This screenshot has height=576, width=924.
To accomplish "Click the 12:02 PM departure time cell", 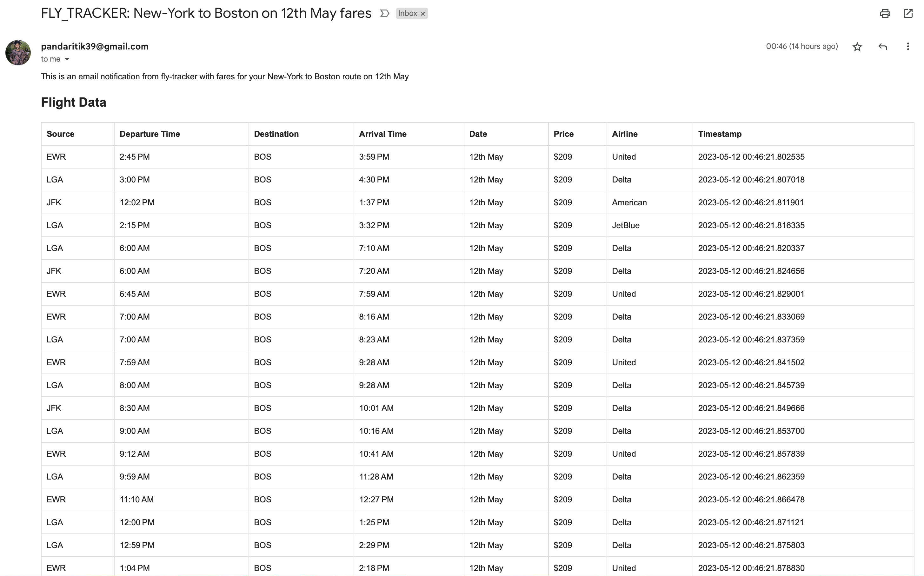I will [x=181, y=203].
